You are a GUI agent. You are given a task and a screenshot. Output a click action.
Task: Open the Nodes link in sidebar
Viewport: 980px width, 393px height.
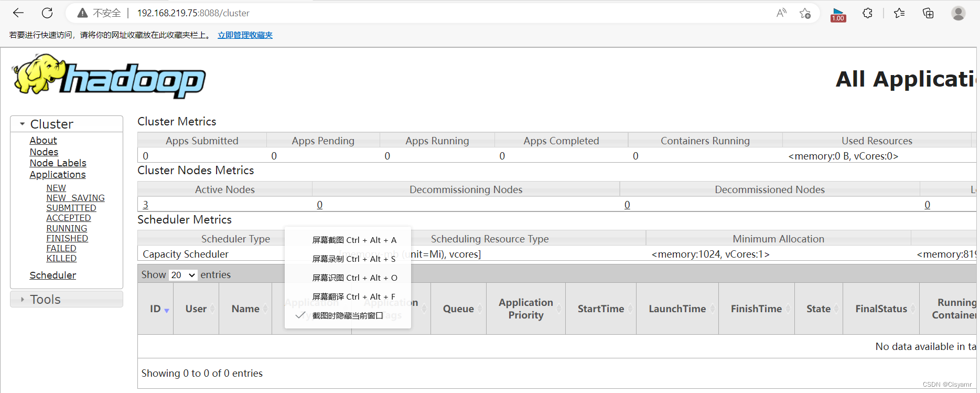44,152
